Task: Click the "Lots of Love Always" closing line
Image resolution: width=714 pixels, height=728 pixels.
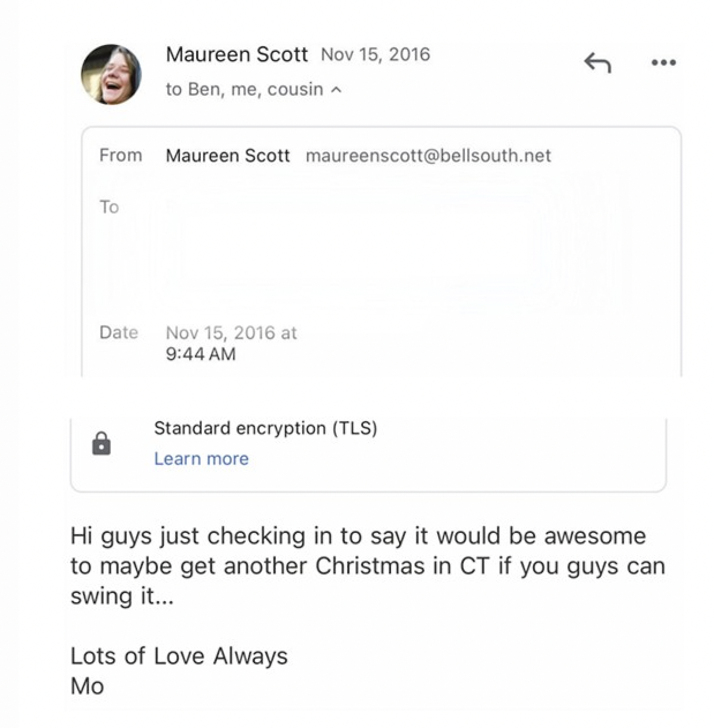Action: pyautogui.click(x=178, y=656)
